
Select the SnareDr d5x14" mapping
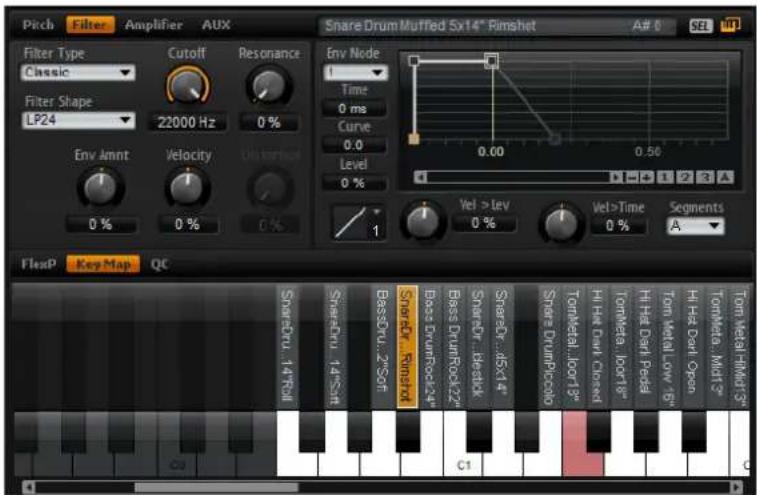(502, 347)
